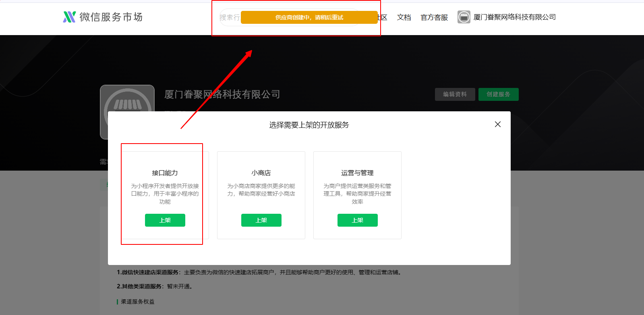Image resolution: width=644 pixels, height=315 pixels.
Task: Select the 小商店 card title
Action: [x=261, y=173]
